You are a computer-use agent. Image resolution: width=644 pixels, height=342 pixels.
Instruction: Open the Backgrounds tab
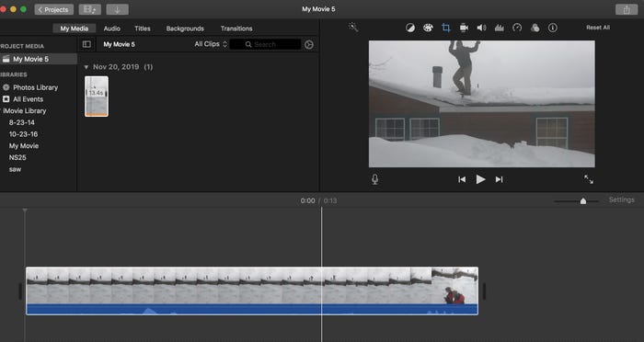(185, 28)
